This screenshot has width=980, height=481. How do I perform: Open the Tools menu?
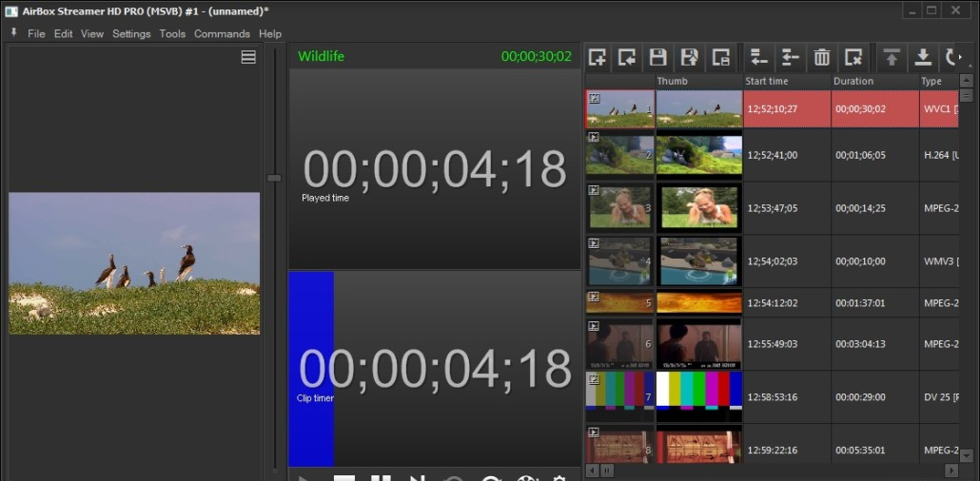coord(172,33)
